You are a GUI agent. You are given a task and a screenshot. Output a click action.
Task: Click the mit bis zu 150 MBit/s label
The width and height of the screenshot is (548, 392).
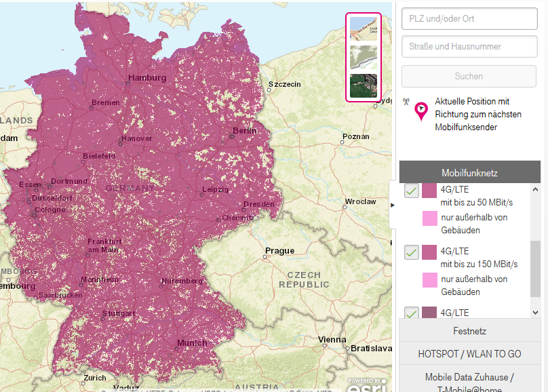479,264
